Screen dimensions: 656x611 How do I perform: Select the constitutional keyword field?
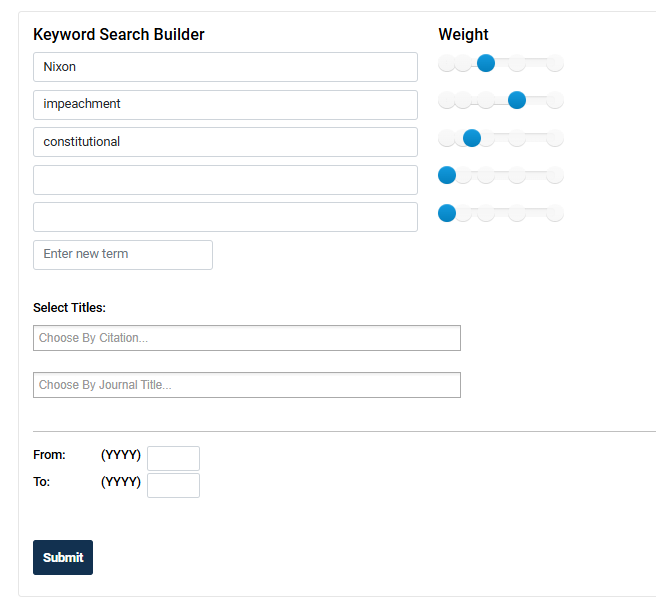(x=225, y=142)
